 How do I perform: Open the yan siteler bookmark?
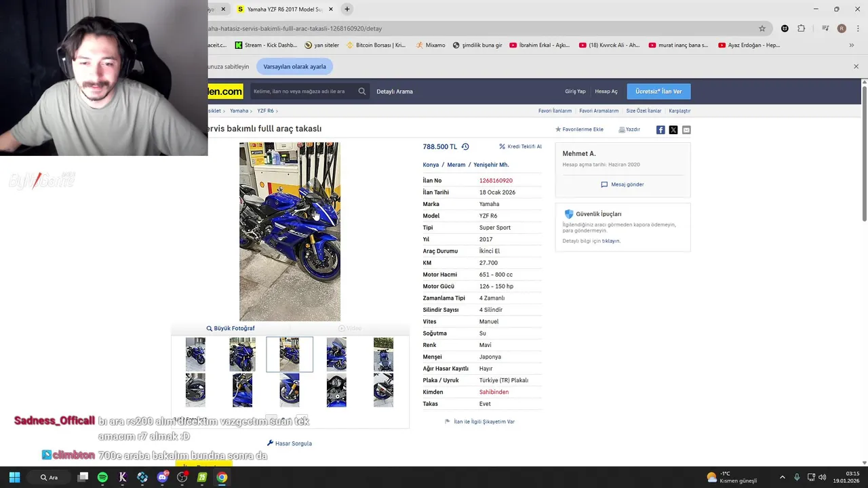click(321, 45)
